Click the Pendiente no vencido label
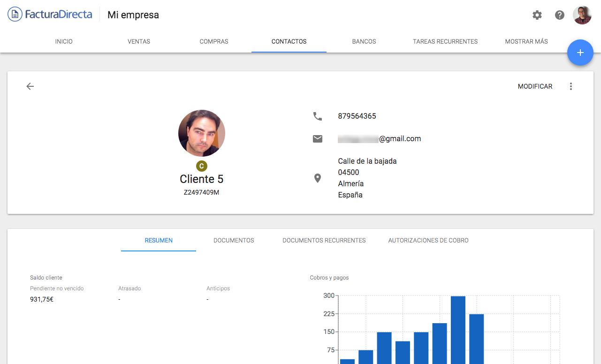This screenshot has width=601, height=364. tap(57, 288)
